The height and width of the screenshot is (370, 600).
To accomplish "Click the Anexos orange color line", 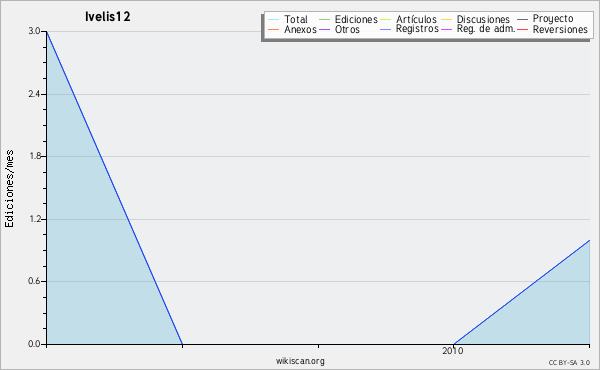I will click(x=274, y=29).
